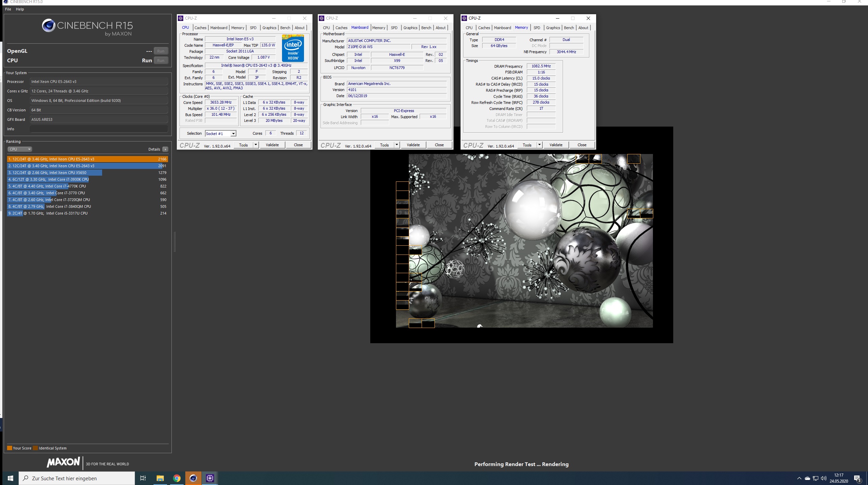This screenshot has height=485, width=868.
Task: Select ranking entry i5-3317U scoring 214
Action: pos(88,213)
